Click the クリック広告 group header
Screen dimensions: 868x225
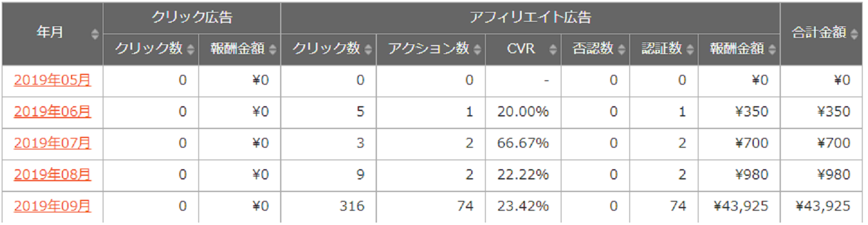coord(192,18)
